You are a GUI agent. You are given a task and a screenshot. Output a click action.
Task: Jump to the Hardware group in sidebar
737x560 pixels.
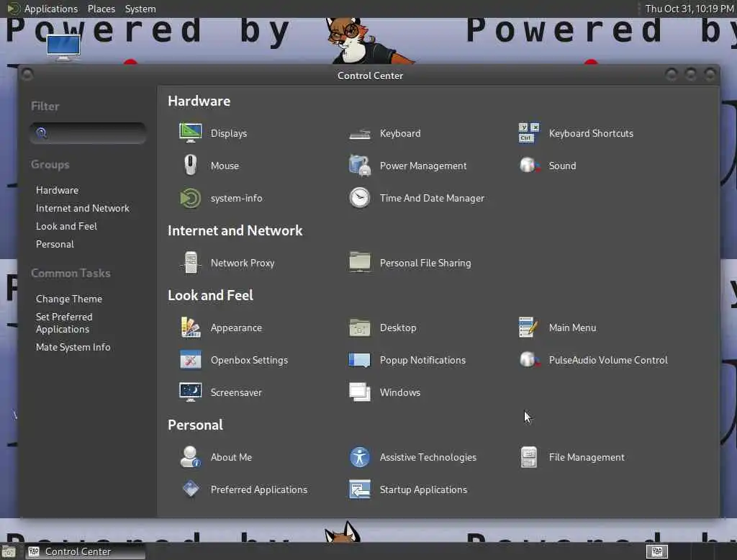pos(58,190)
